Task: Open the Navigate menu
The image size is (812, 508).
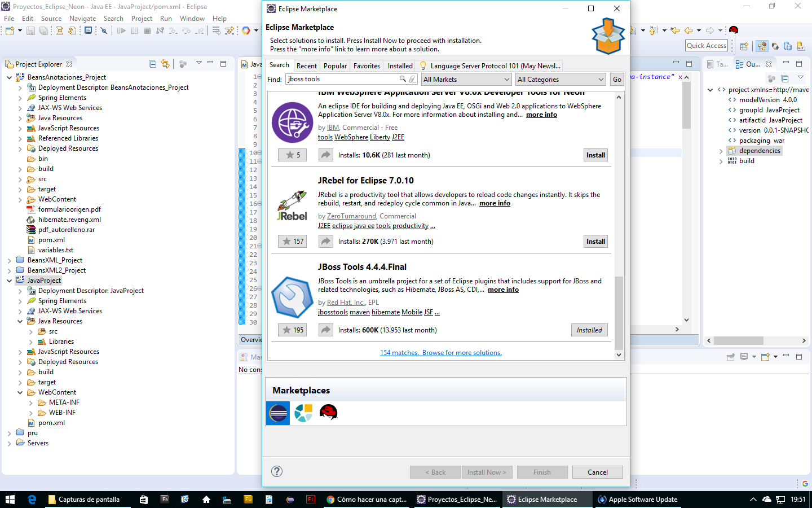Action: (x=82, y=19)
